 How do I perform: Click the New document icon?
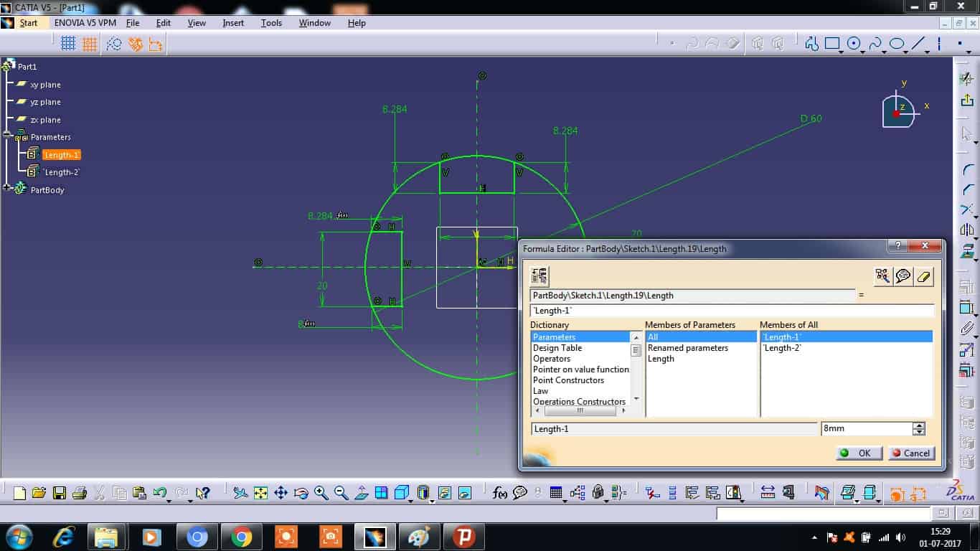pyautogui.click(x=19, y=493)
